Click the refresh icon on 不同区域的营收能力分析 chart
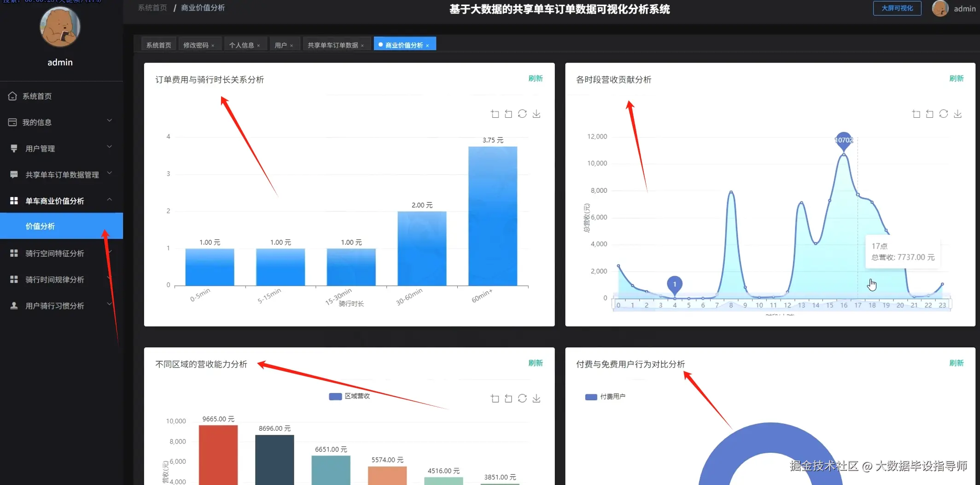Viewport: 980px width, 485px height. click(x=522, y=398)
